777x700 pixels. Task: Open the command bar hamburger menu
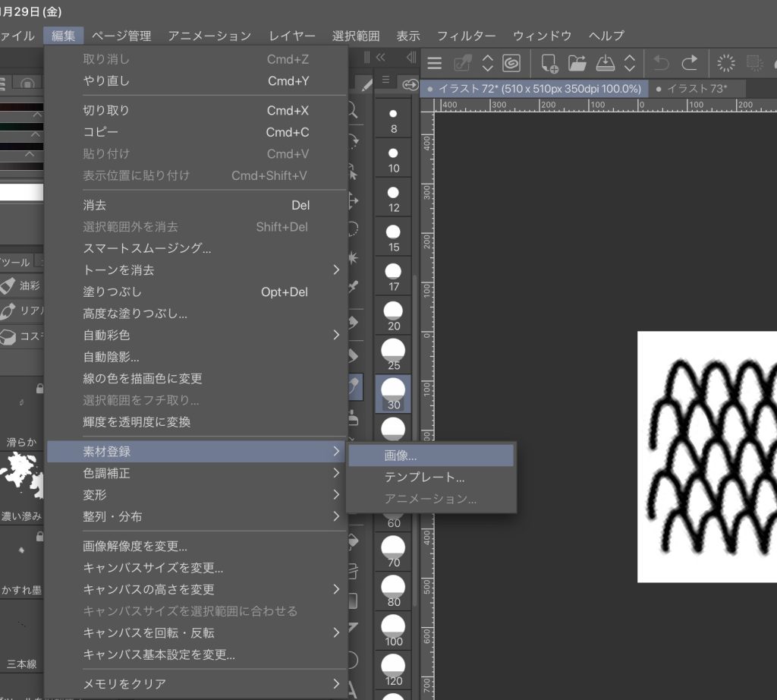click(434, 63)
